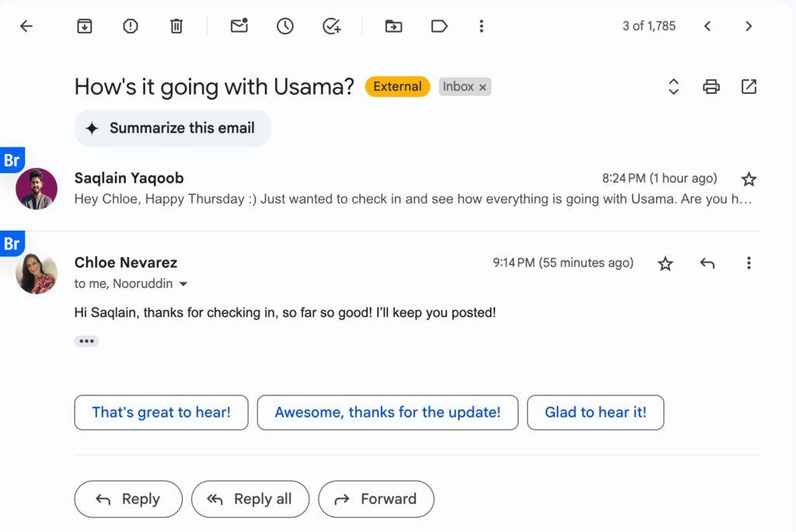Screen dimensions: 796x532
Task: Mark the email as unread
Action: 239,26
